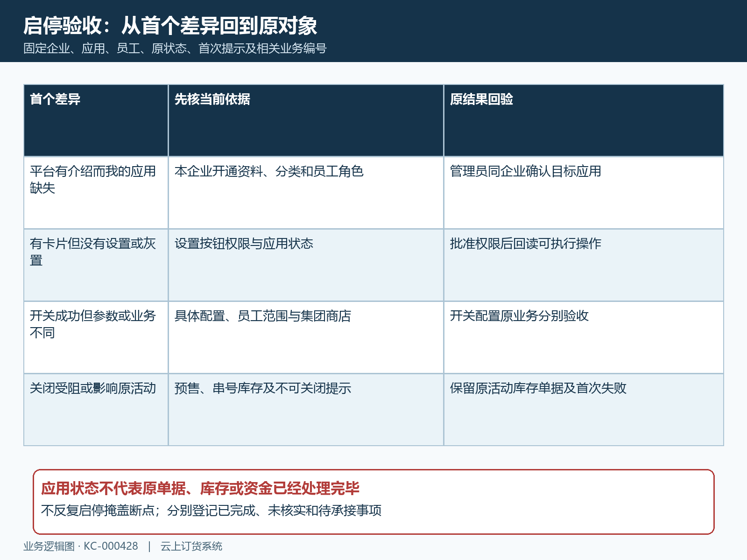Click the title 启停验收：从首个差异回到原对象
Viewport: 747px width, 560px height.
tap(170, 26)
